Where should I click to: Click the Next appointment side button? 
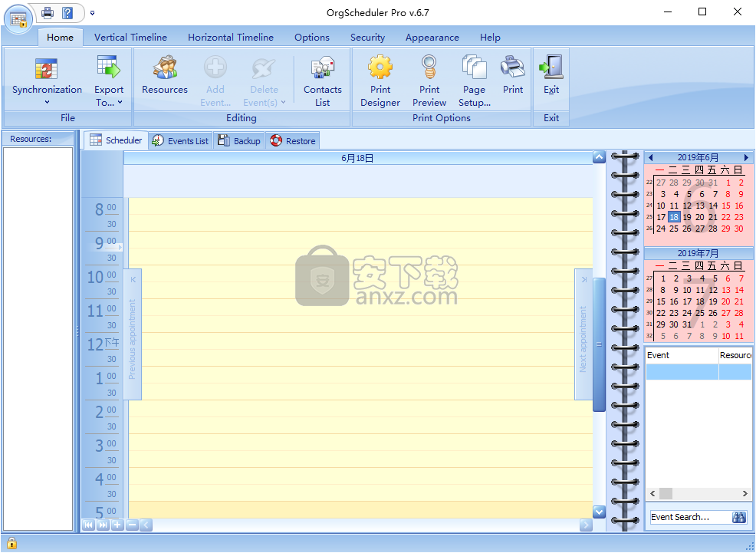(x=583, y=334)
